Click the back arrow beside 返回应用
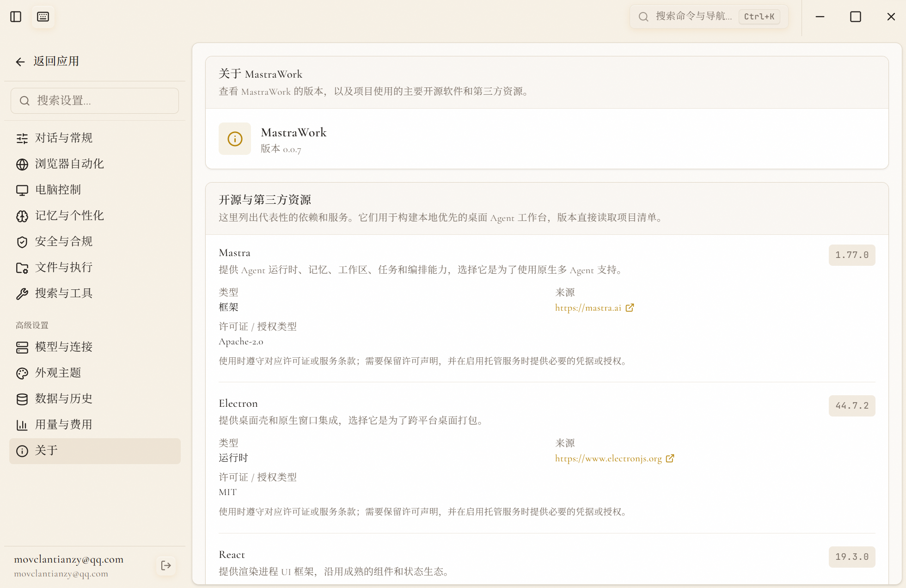Image resolution: width=906 pixels, height=588 pixels. (20, 61)
